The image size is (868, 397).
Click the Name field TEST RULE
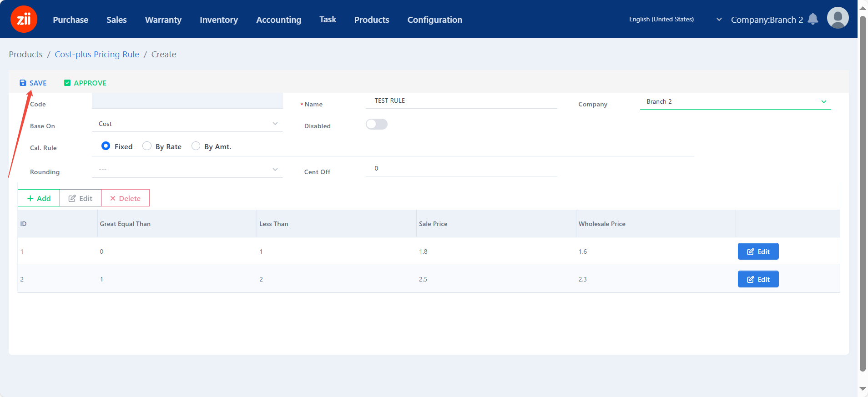pyautogui.click(x=461, y=101)
